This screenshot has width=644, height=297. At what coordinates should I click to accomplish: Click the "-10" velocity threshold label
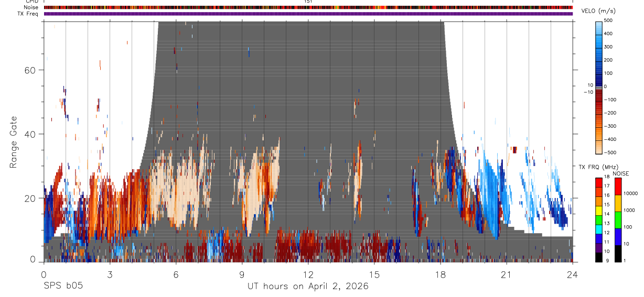[x=587, y=92]
